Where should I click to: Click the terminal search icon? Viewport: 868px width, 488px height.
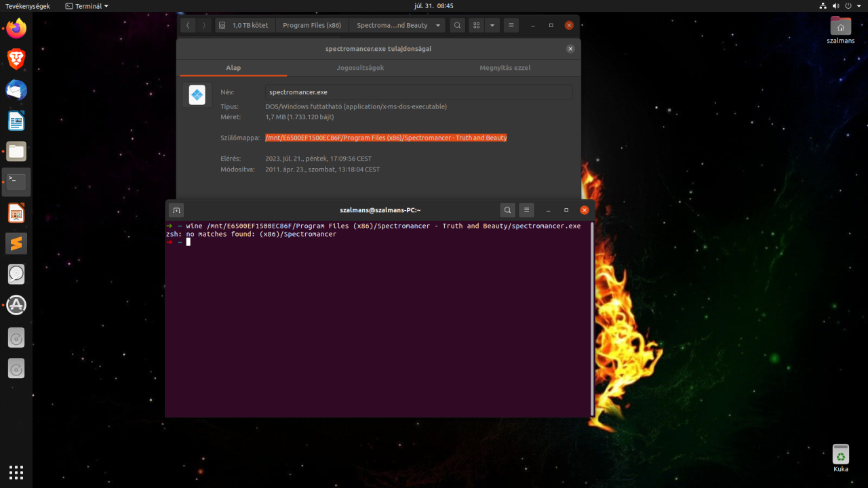[507, 210]
